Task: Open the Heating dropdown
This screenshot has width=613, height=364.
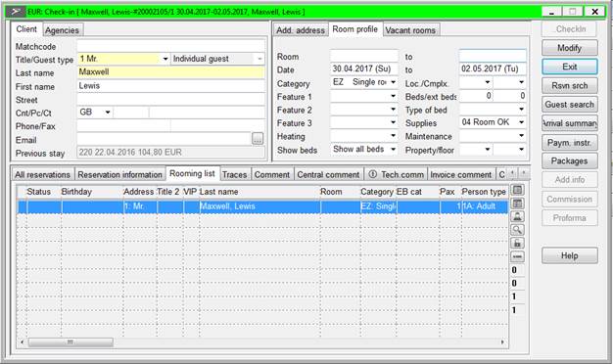Action: [394, 136]
